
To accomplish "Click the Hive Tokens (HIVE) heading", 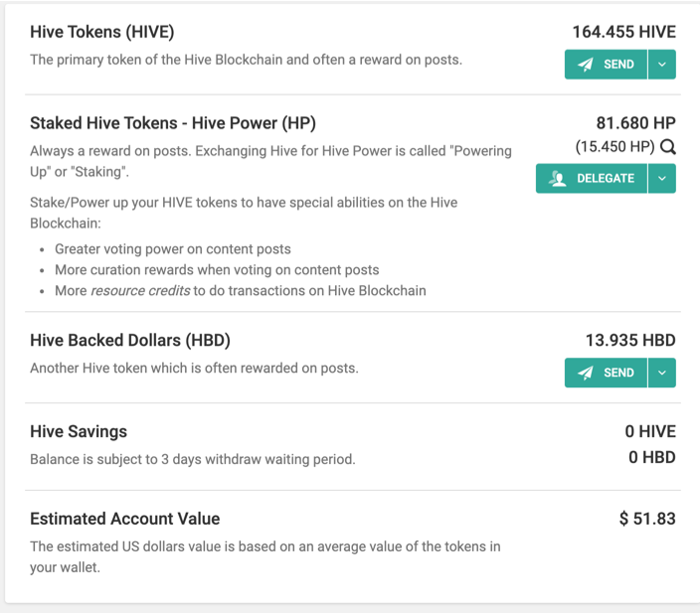I will coord(102,32).
